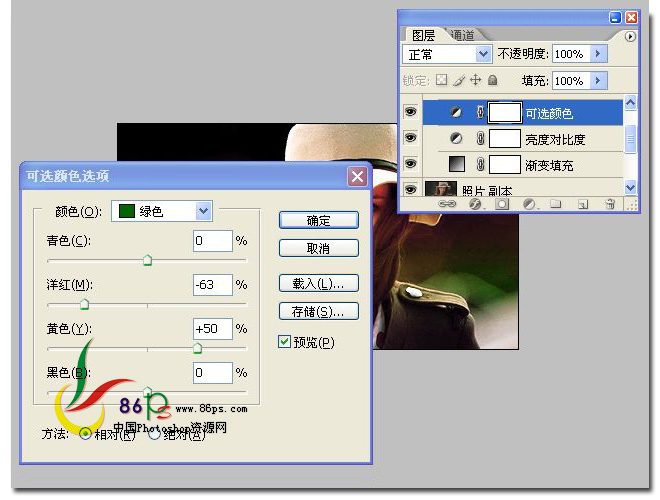Lock all padlock icon

point(492,80)
